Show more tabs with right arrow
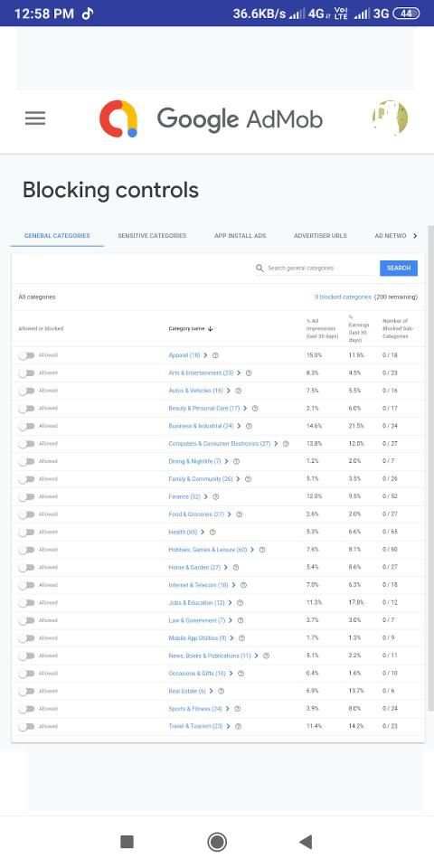The height and width of the screenshot is (868, 434). coord(415,236)
